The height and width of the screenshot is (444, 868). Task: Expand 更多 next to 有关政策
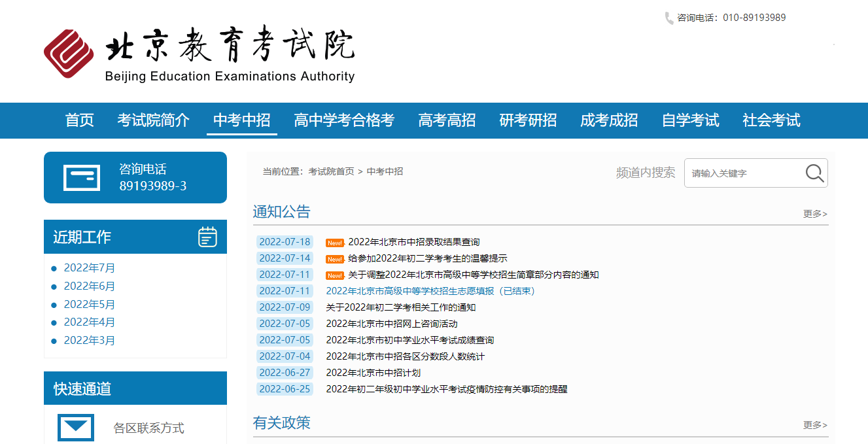click(815, 425)
